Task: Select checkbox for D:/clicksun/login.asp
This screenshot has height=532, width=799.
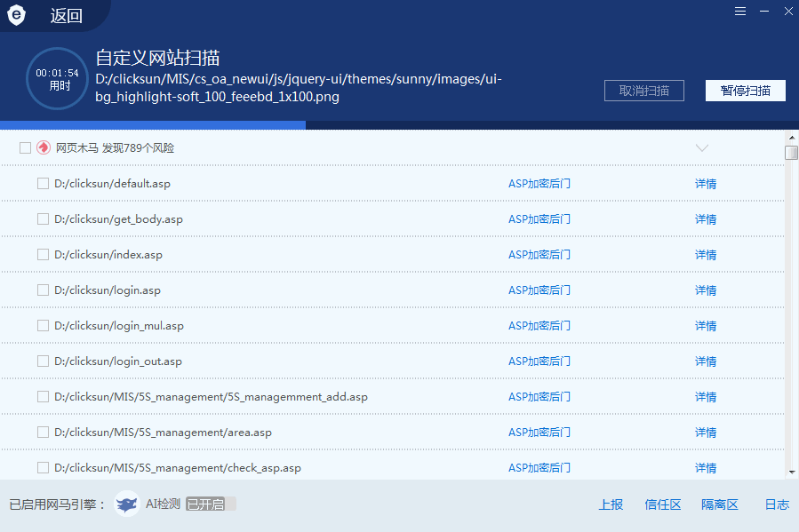Action: (x=43, y=290)
